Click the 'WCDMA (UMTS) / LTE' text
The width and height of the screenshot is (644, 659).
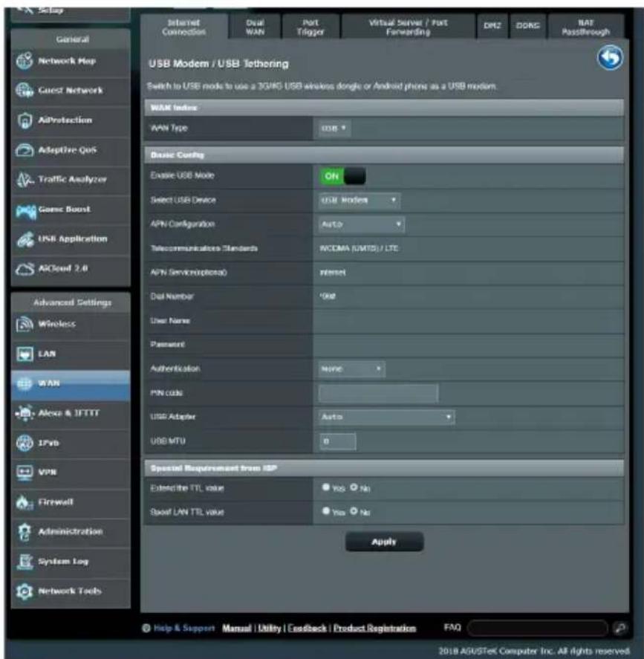point(359,248)
